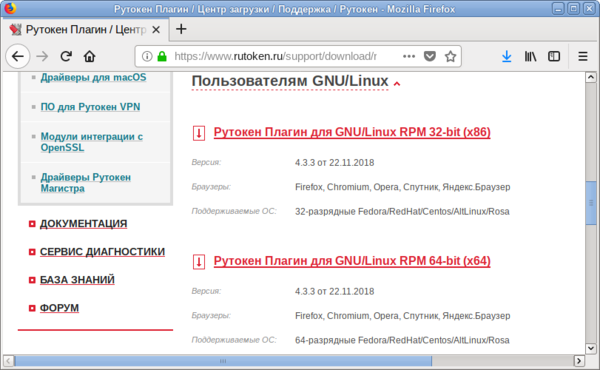The height and width of the screenshot is (370, 600).
Task: Select the Рутокен Плагин / Центр tab
Action: tap(85, 29)
